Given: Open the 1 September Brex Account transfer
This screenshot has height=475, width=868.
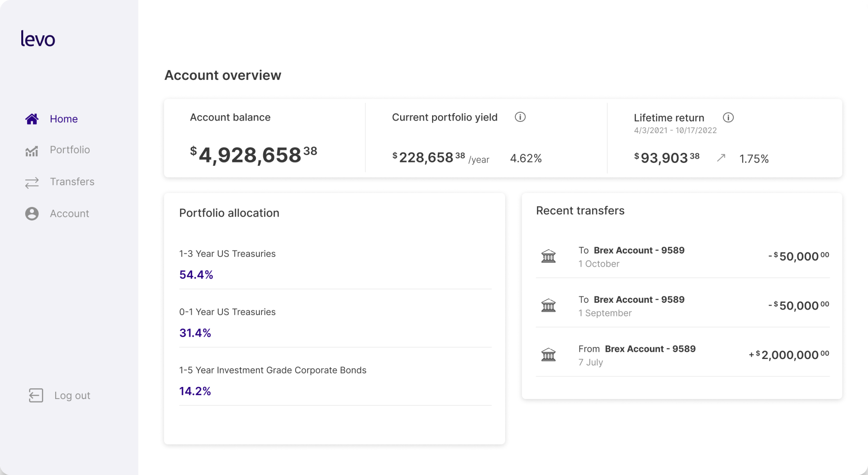Looking at the screenshot, I should click(683, 306).
